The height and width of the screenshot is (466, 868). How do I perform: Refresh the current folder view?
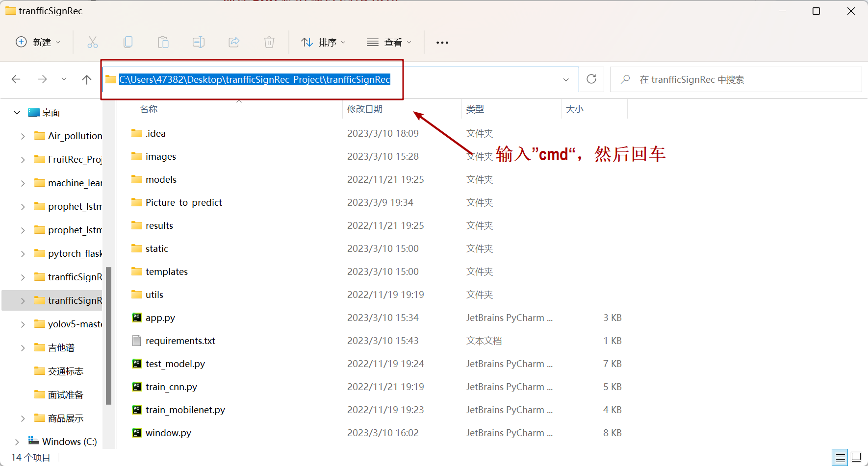[591, 79]
